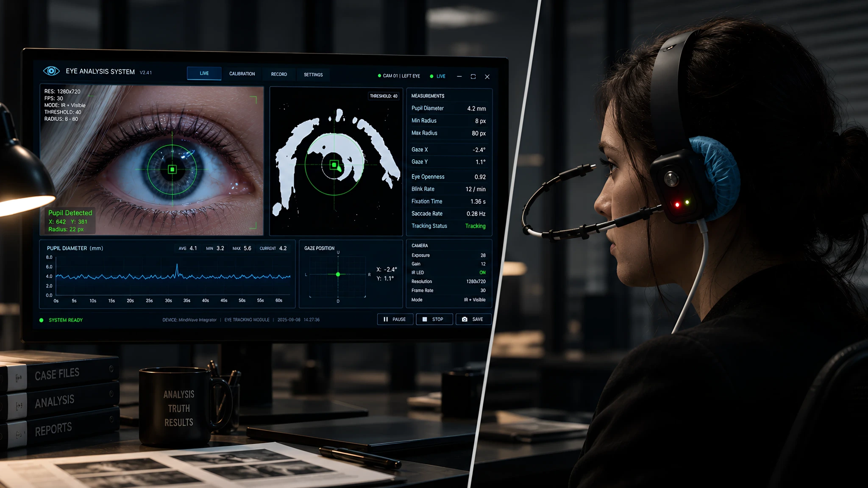Click the MAX 5.6 statistic

point(242,248)
